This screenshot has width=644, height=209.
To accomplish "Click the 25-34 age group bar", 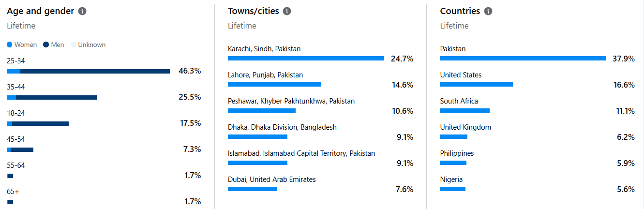I will point(88,71).
